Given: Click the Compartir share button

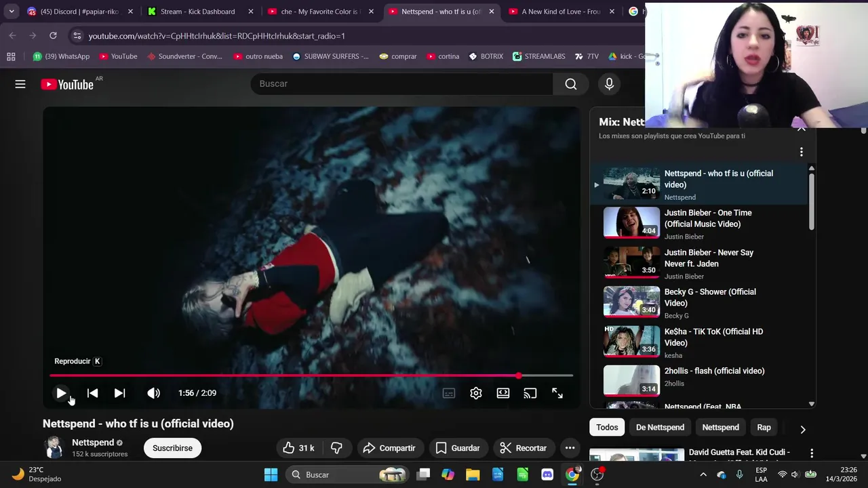Looking at the screenshot, I should click(x=389, y=448).
